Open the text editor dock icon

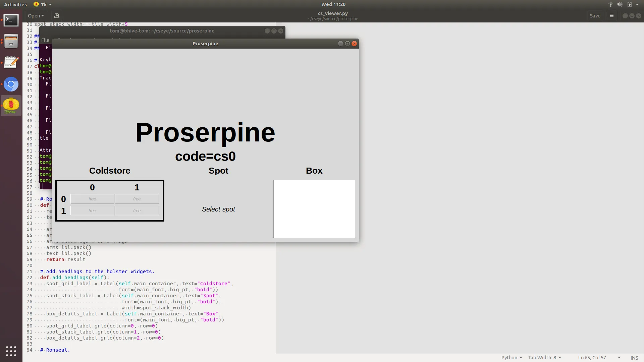pos(11,63)
